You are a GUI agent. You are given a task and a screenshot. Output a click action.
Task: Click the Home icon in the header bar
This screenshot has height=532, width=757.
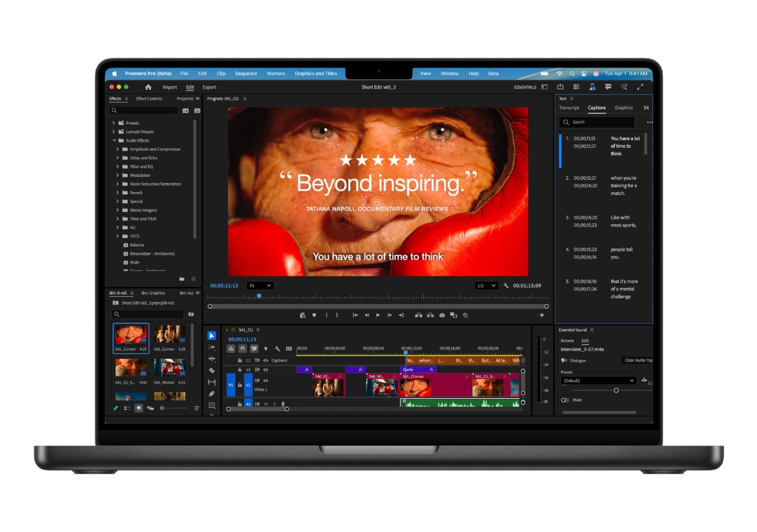click(x=147, y=87)
